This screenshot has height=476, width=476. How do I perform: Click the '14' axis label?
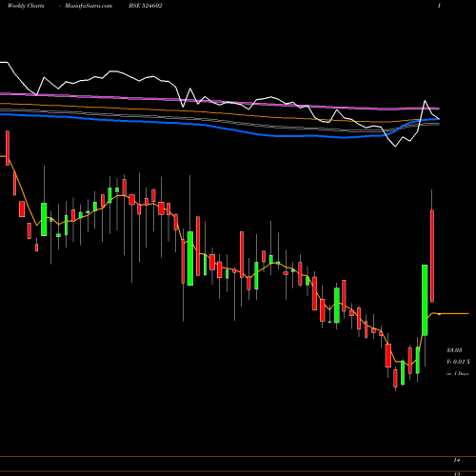[x=457, y=460]
